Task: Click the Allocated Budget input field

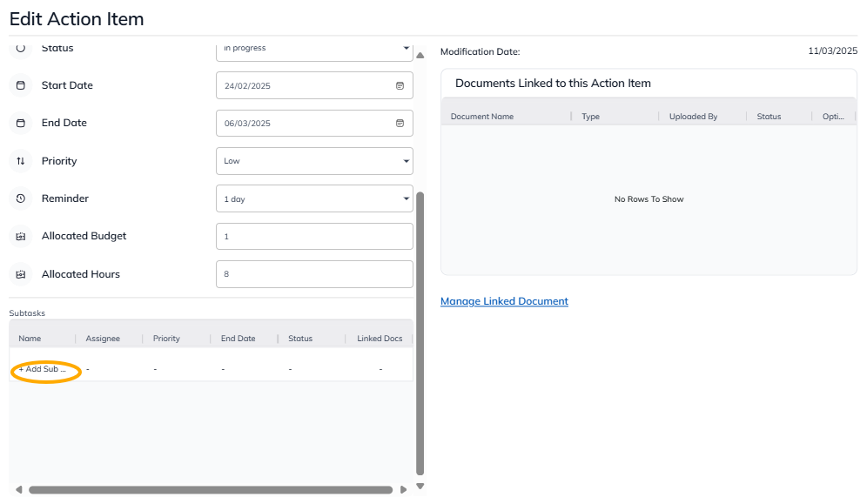Action: point(314,236)
